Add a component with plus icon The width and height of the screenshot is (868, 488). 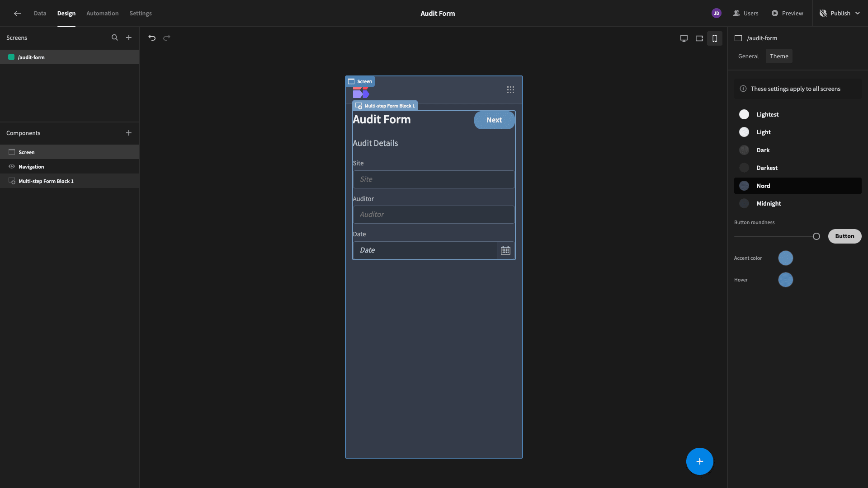point(129,133)
